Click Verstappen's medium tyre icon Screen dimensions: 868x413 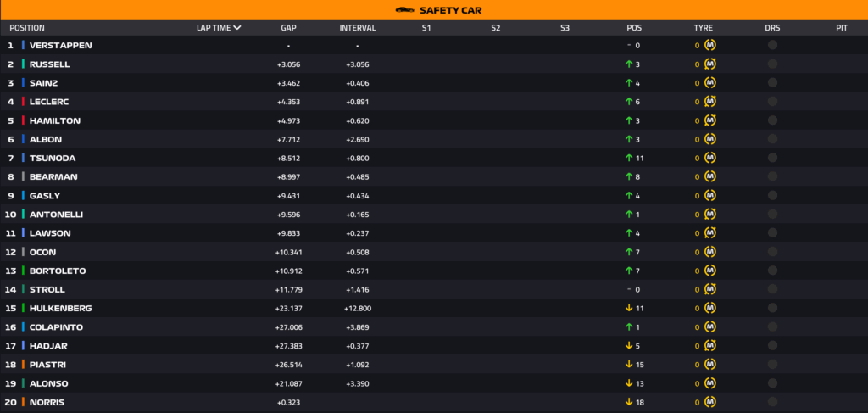click(x=709, y=46)
